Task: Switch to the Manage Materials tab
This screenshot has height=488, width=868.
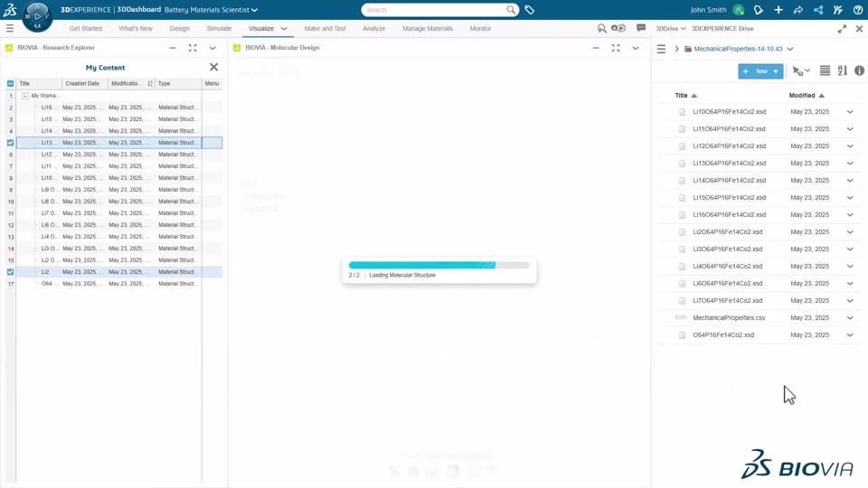Action: point(428,28)
